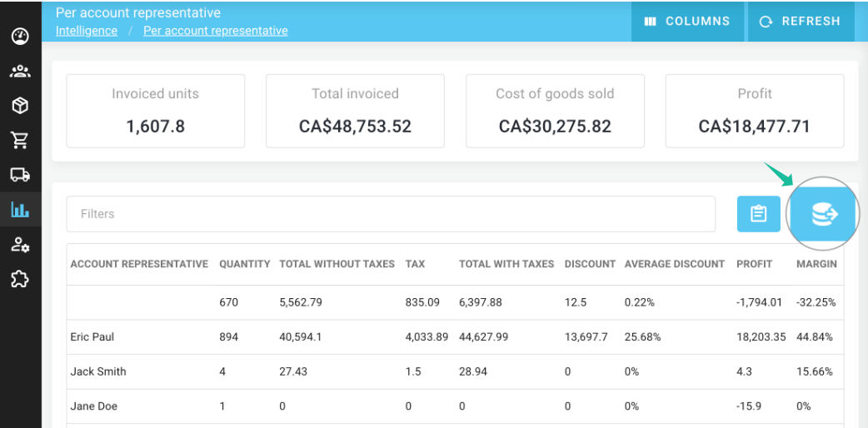
Task: Open the customers group icon in sidebar
Action: 20,72
